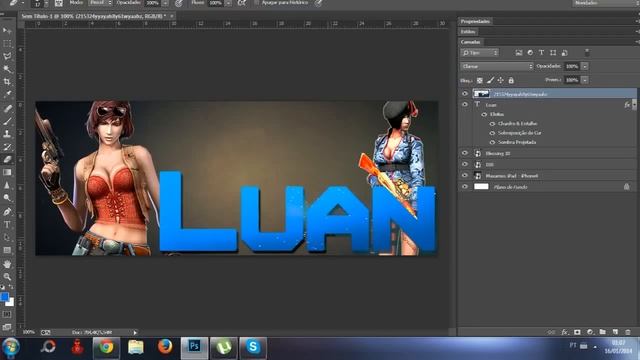Select the Hand tool

point(7,264)
